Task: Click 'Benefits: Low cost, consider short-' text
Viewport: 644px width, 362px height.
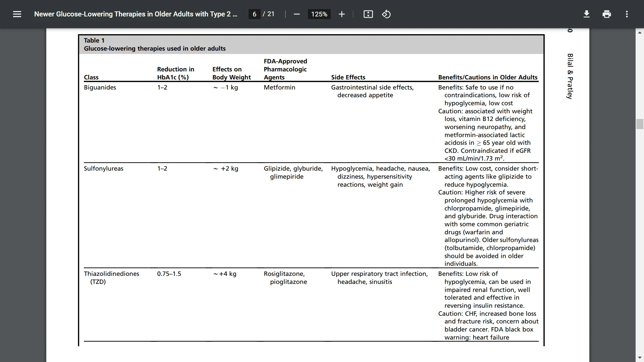Action: [x=488, y=169]
